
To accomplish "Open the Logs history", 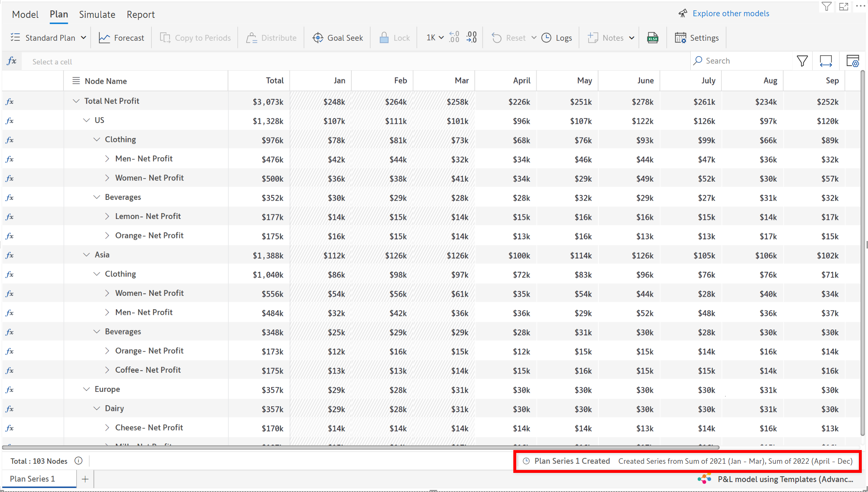I will tap(557, 38).
